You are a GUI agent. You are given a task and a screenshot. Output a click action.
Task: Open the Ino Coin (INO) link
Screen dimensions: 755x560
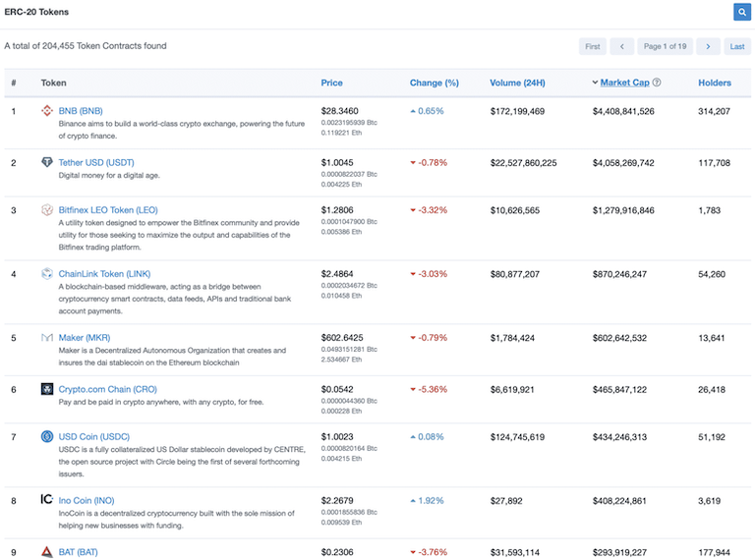click(87, 500)
